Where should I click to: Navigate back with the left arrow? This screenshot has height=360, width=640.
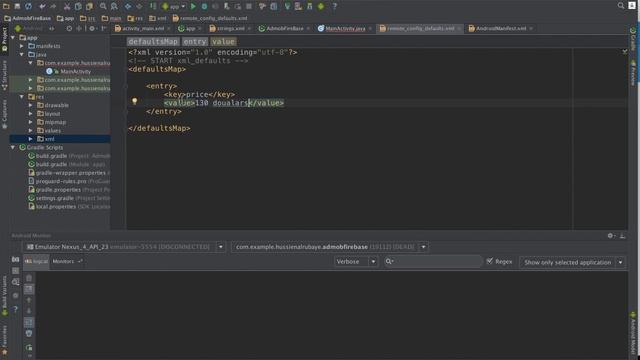click(128, 6)
